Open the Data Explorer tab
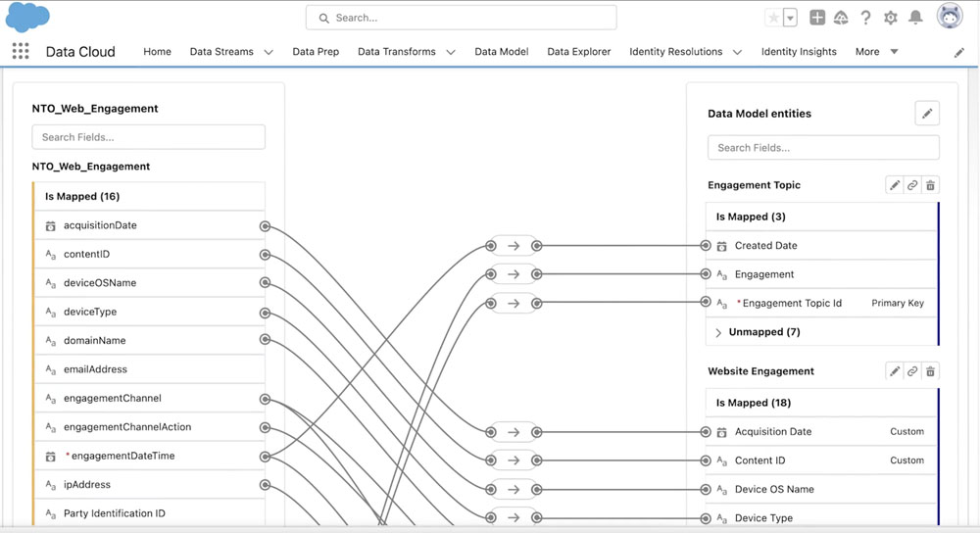The width and height of the screenshot is (980, 533). 579,52
